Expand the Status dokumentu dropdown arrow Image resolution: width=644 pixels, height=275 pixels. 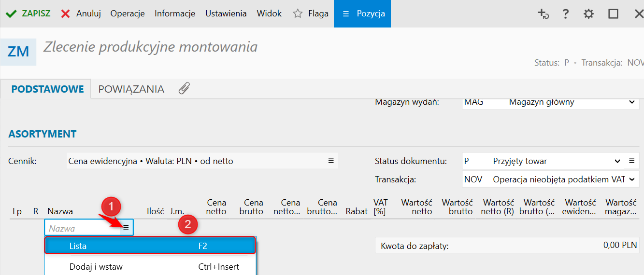point(617,161)
